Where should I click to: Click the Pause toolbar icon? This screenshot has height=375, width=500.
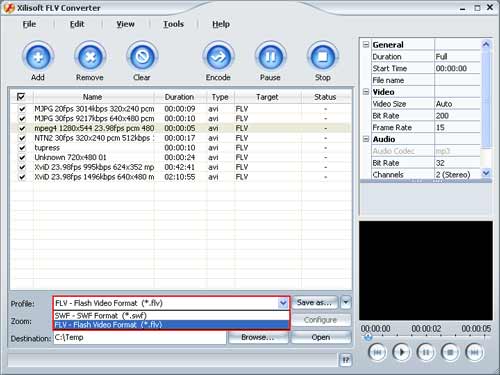point(270,57)
